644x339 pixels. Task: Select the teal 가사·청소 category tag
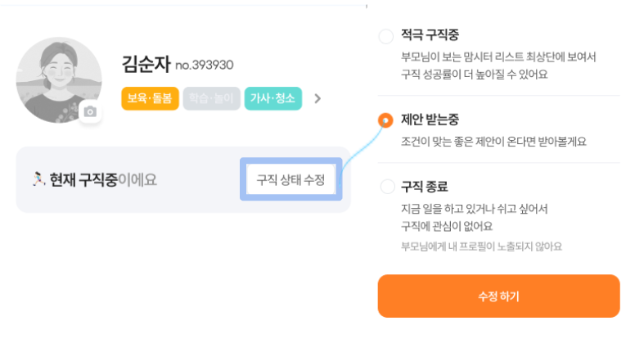[272, 99]
